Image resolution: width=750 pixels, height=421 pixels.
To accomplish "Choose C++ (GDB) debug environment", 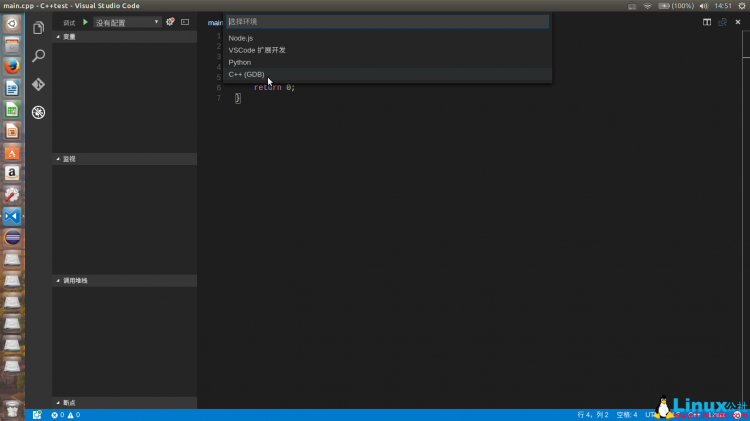I will pos(387,75).
